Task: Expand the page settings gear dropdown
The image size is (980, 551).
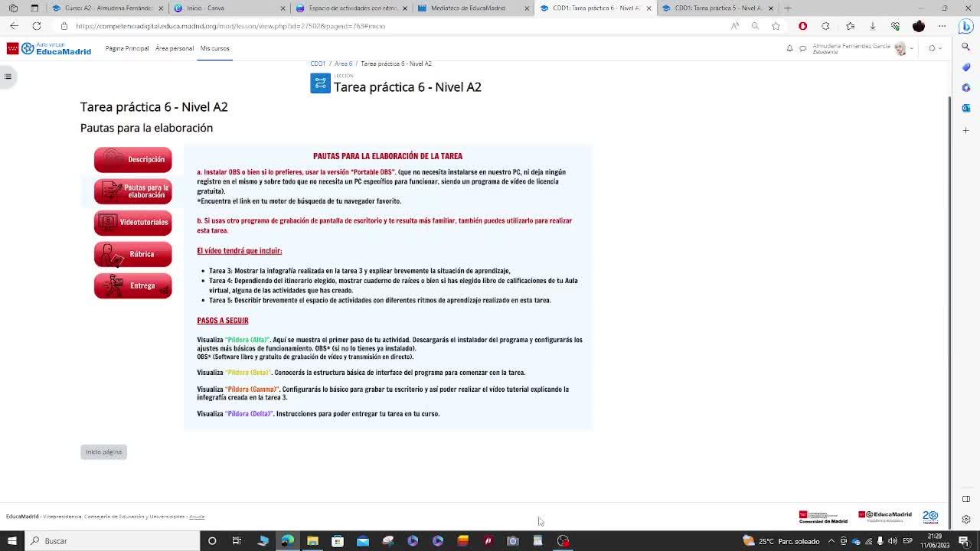Action: point(933,48)
